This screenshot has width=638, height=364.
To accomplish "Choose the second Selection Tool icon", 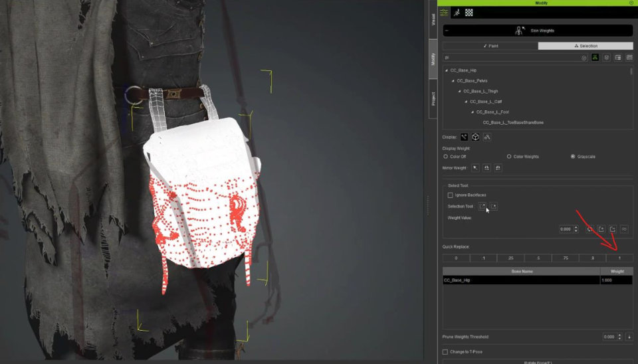I will 494,206.
